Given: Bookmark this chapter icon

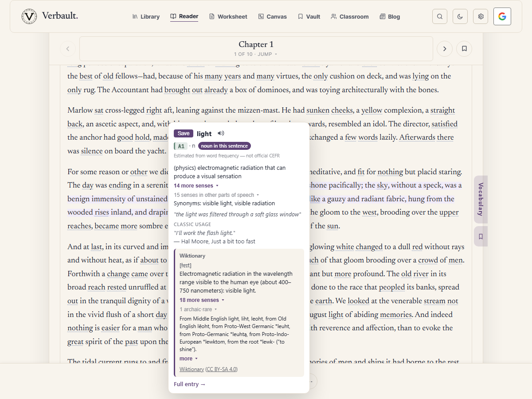Looking at the screenshot, I should (x=464, y=49).
